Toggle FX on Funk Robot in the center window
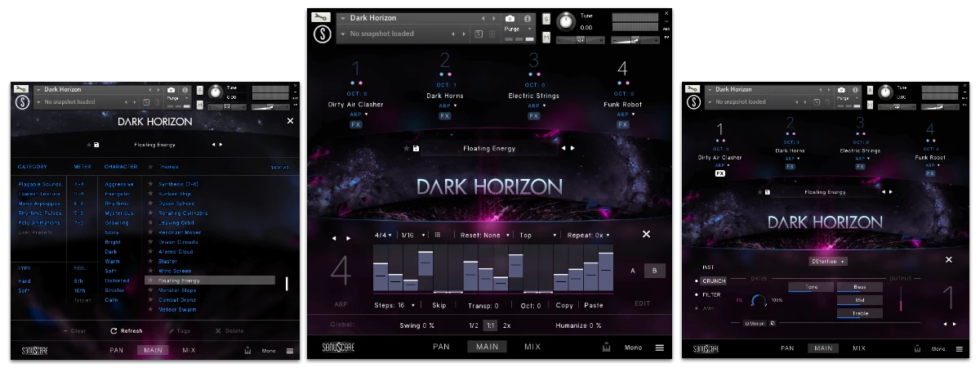Screen dimensions: 980x368 click(x=623, y=125)
